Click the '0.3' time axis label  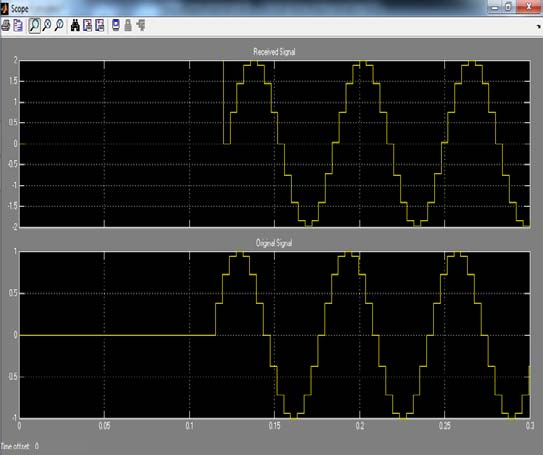point(530,426)
